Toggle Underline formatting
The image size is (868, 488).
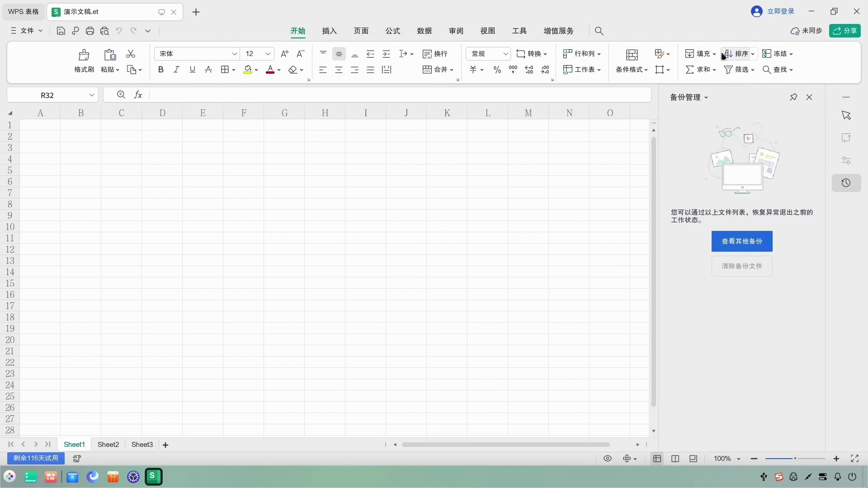tap(193, 70)
